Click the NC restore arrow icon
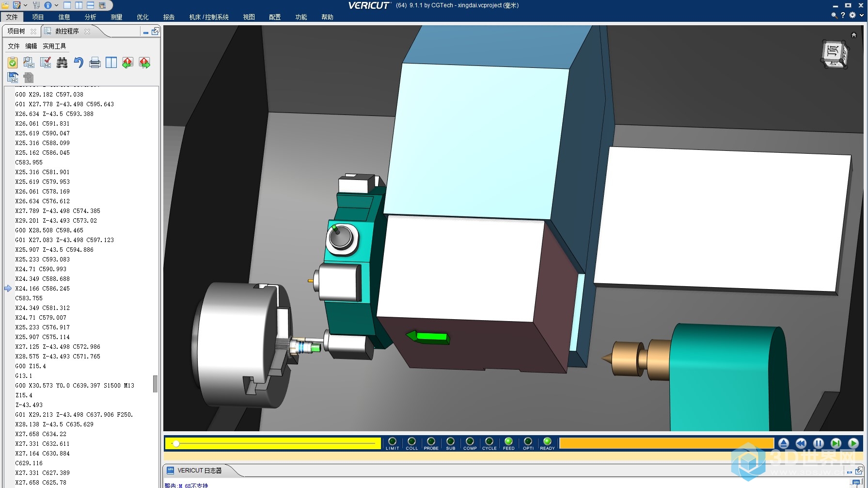 point(13,77)
